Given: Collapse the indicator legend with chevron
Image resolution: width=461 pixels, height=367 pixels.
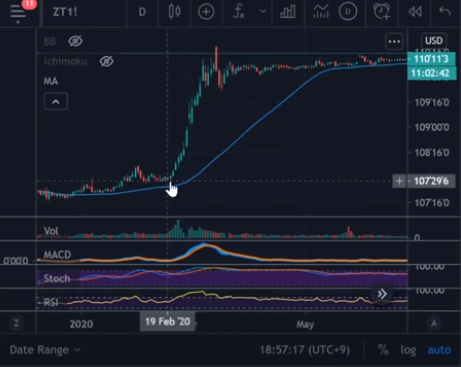Looking at the screenshot, I should click(x=56, y=102).
